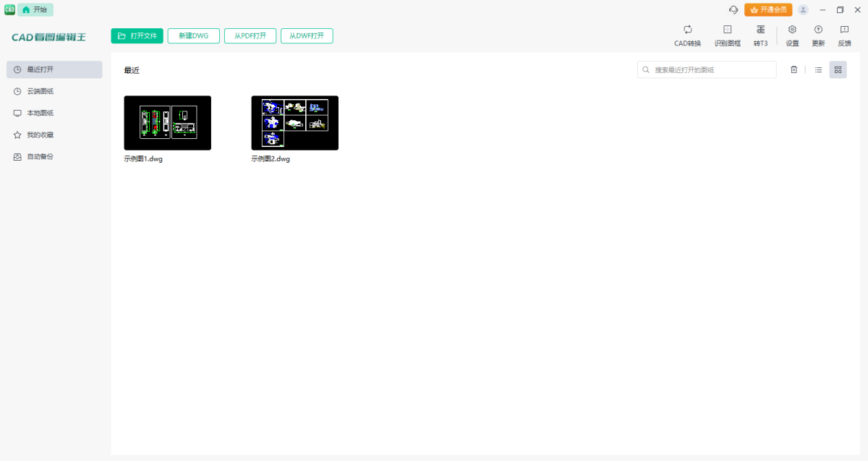Switch to grid thumbnail view

tap(838, 69)
